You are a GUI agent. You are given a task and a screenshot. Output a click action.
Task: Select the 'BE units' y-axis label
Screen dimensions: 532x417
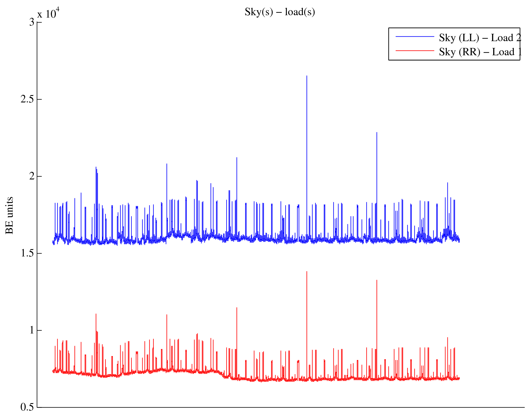coord(9,215)
